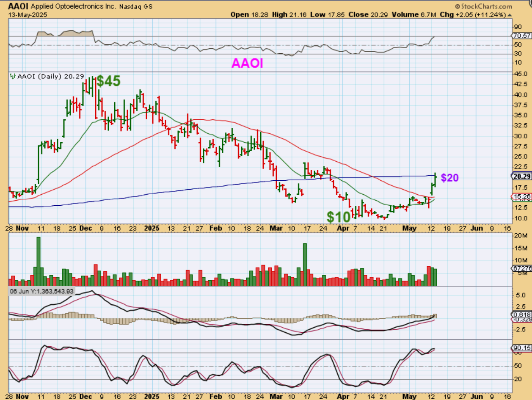The image size is (532, 400).
Task: Click the stochastic 90.15 value tag
Action: pos(522,348)
